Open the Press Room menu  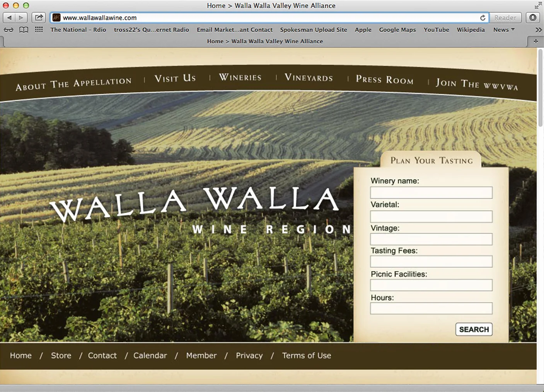(x=385, y=80)
